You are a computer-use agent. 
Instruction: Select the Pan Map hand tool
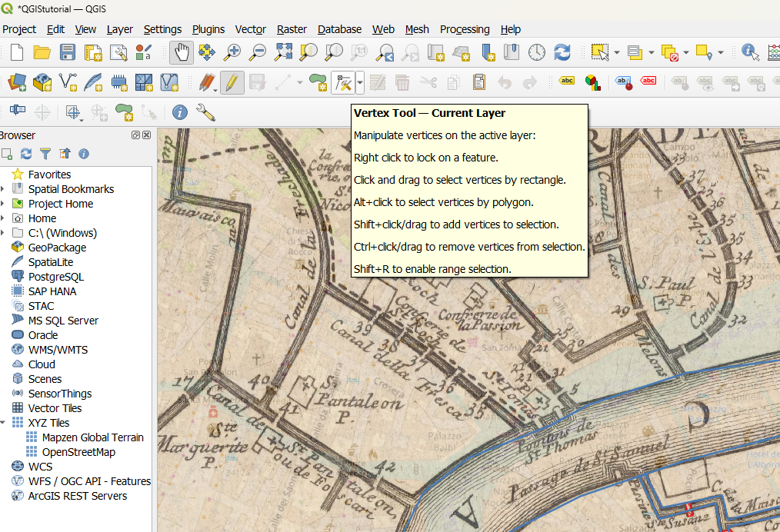[181, 52]
